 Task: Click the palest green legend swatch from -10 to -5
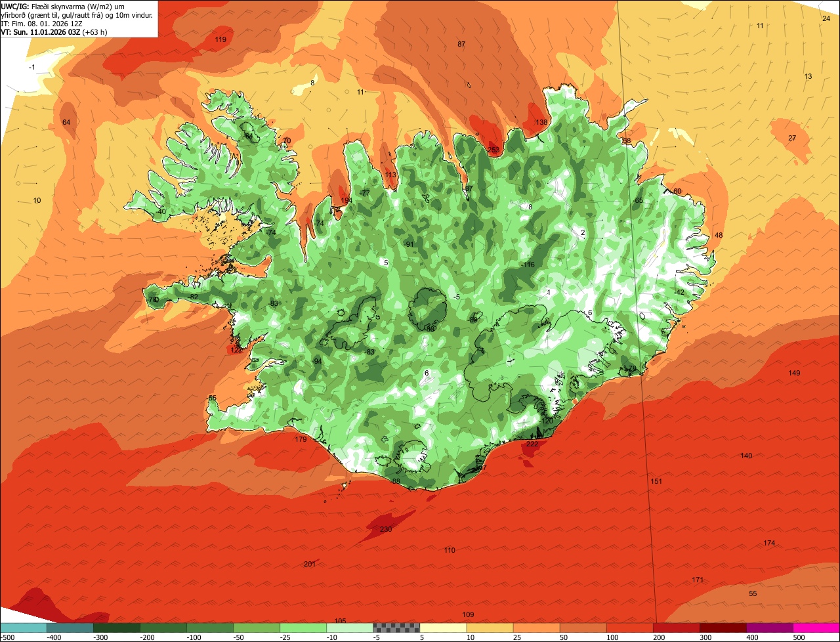click(350, 628)
